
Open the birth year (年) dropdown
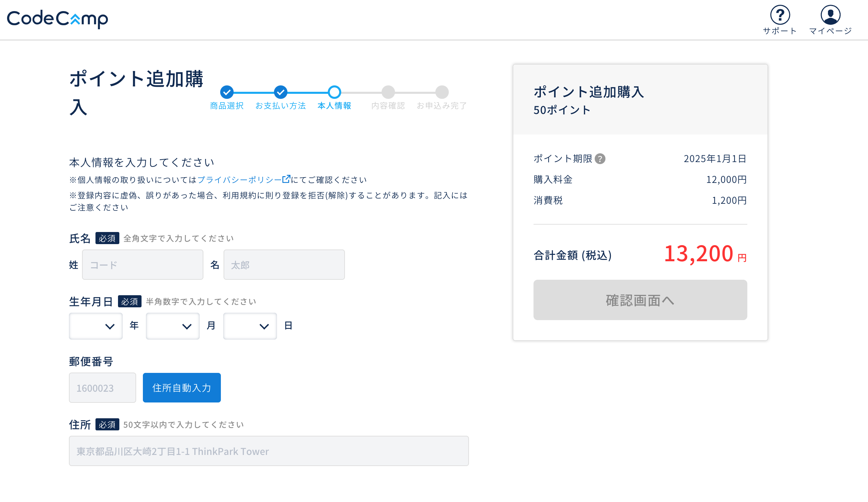coord(96,326)
